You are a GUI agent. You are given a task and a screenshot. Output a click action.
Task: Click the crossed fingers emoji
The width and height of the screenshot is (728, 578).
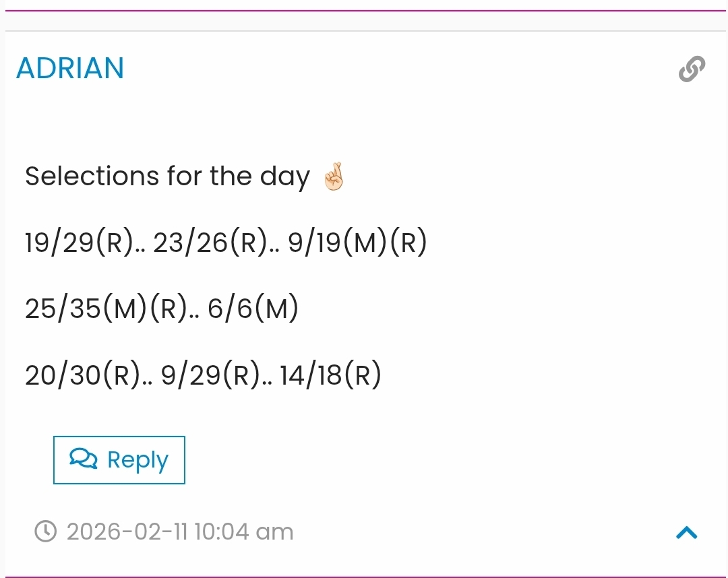click(x=334, y=176)
